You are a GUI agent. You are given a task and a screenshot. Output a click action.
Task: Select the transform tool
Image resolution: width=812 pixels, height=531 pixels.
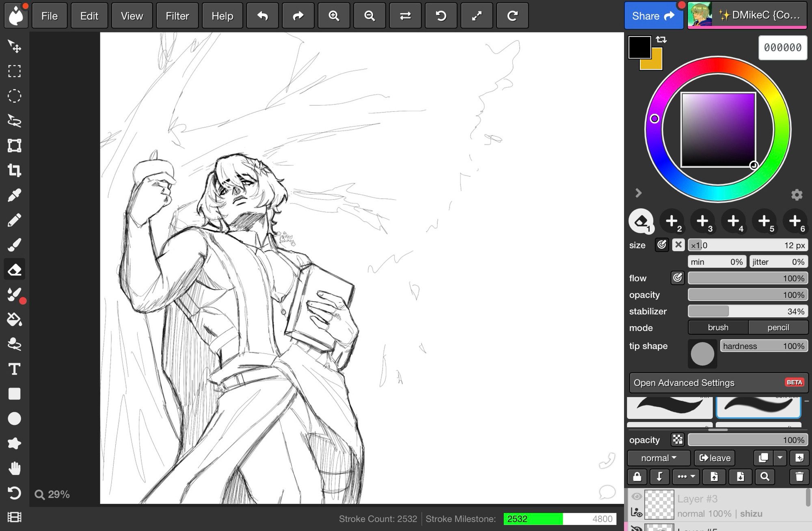15,145
